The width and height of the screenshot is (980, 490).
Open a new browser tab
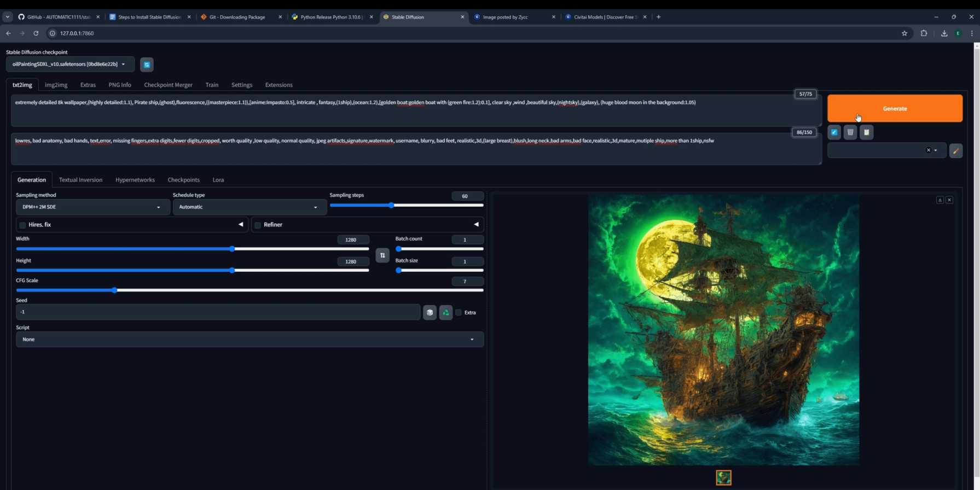point(658,17)
